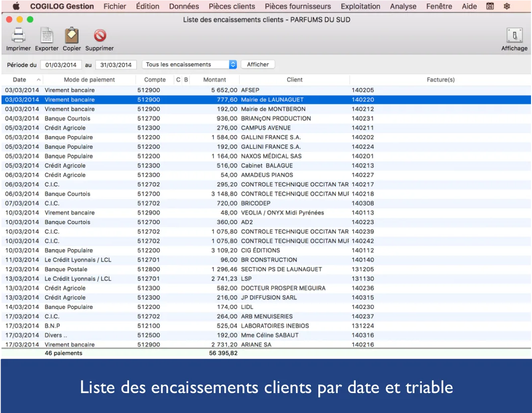
Task: Click invoice number 140239
Action: pos(363,232)
